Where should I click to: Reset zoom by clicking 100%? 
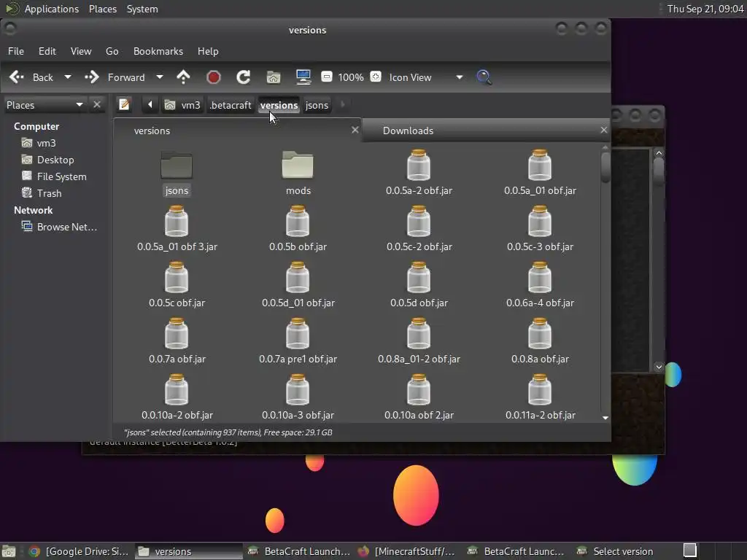(x=351, y=77)
